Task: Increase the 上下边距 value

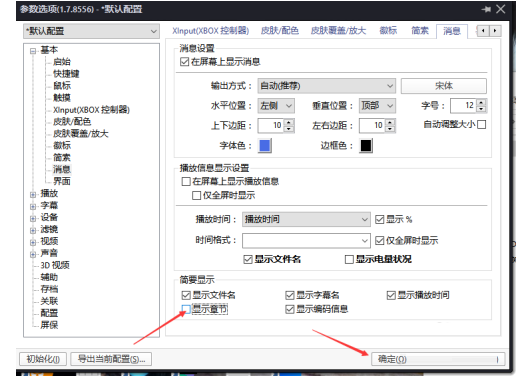Action: tap(289, 122)
